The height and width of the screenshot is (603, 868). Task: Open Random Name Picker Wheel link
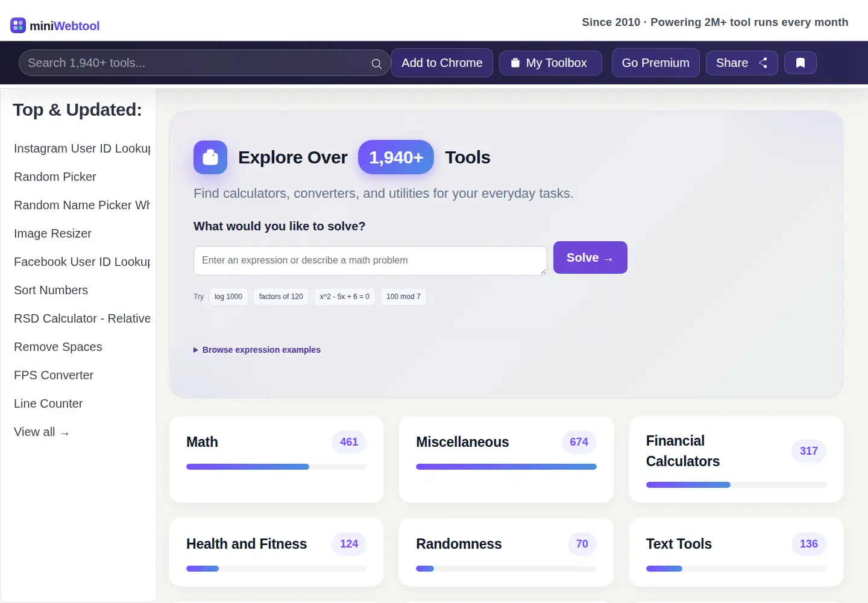click(x=82, y=205)
